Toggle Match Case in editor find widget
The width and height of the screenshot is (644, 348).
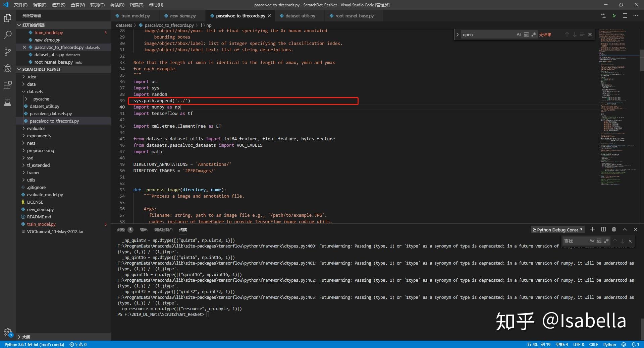click(x=519, y=34)
